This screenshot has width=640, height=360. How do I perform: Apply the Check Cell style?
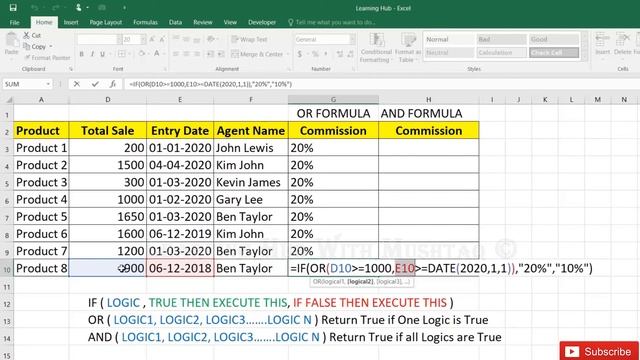click(554, 53)
